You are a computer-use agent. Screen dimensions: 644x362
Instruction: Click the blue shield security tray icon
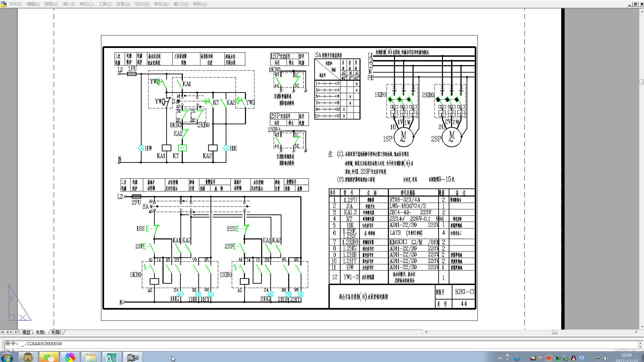pyautogui.click(x=582, y=358)
